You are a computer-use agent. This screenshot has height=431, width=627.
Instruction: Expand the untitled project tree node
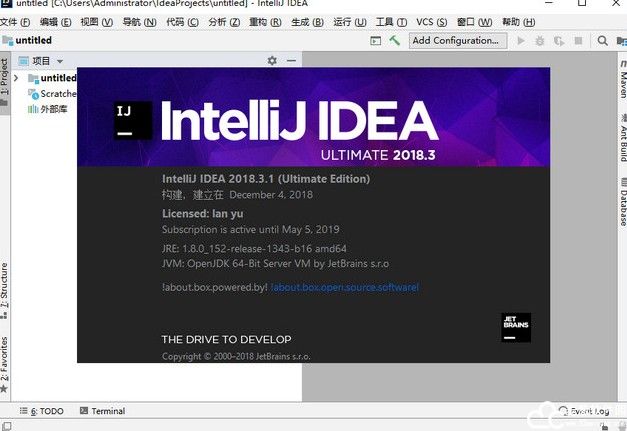(x=16, y=78)
